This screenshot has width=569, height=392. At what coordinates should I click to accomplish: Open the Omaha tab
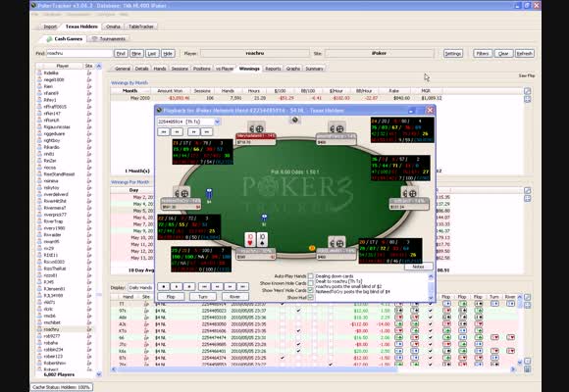click(113, 26)
